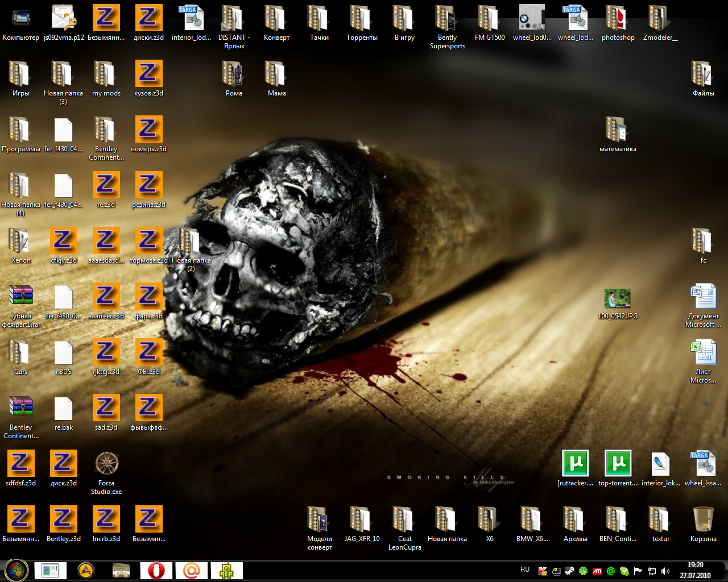
Task: Open the textur folder
Action: (660, 525)
